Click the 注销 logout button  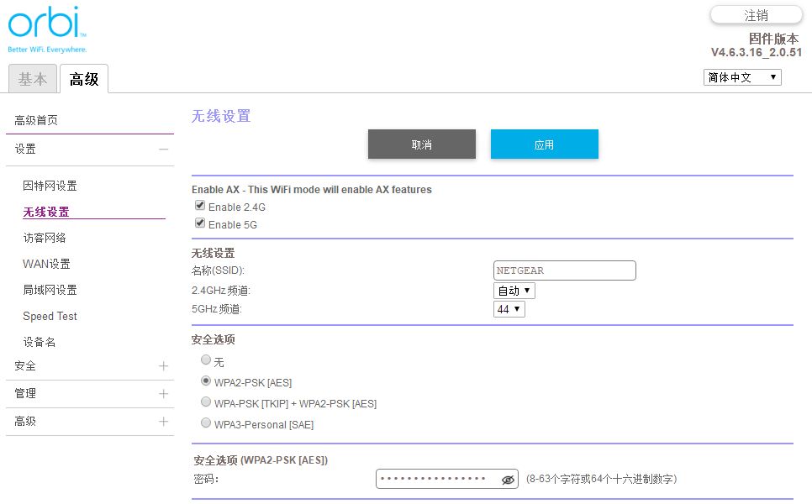756,15
